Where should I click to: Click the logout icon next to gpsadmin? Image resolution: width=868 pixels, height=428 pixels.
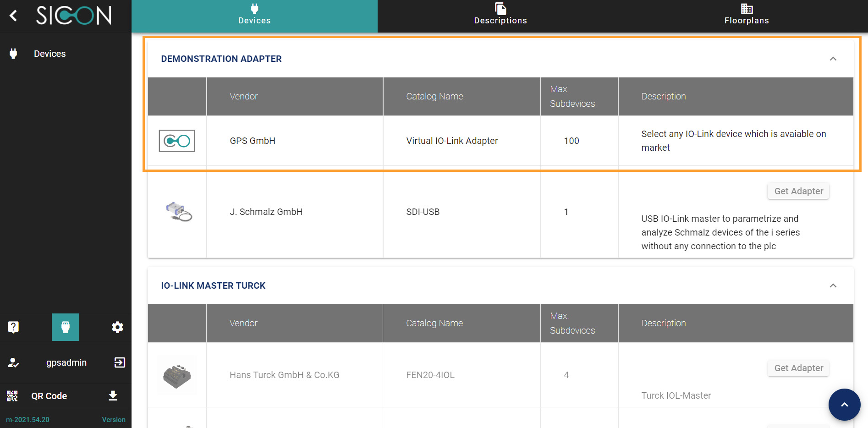pyautogui.click(x=119, y=362)
